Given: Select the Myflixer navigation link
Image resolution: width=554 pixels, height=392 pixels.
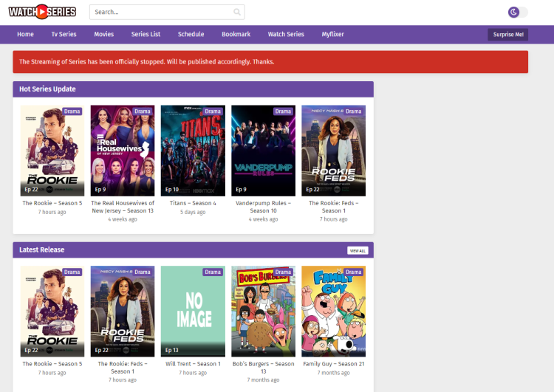Looking at the screenshot, I should [332, 35].
